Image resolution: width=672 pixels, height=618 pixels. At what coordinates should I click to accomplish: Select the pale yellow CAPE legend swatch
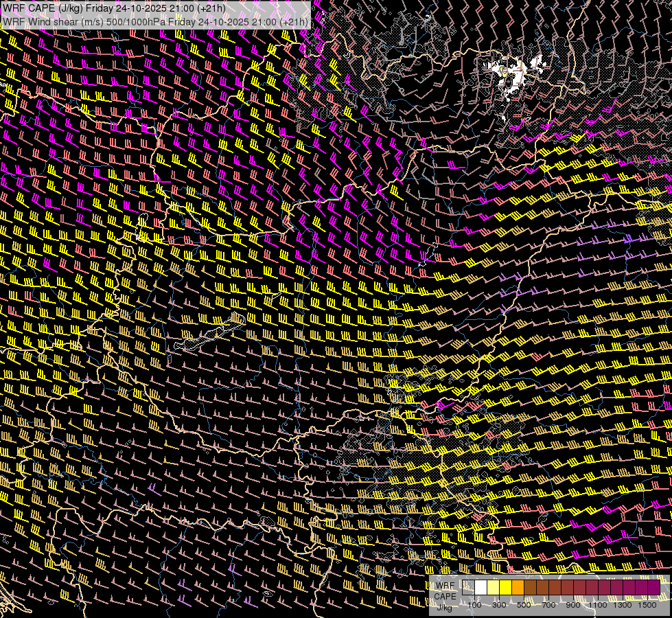(x=493, y=588)
